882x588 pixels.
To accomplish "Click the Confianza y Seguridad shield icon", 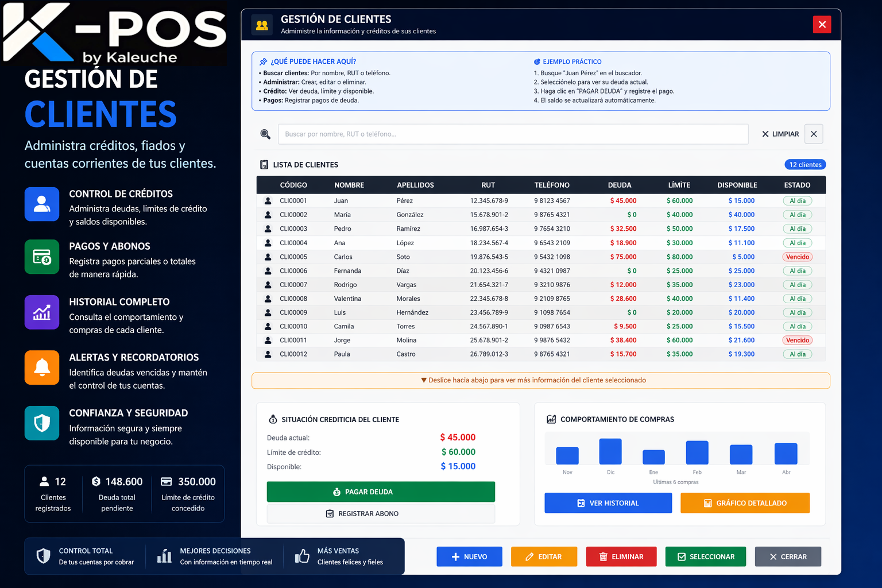I will 42,423.
